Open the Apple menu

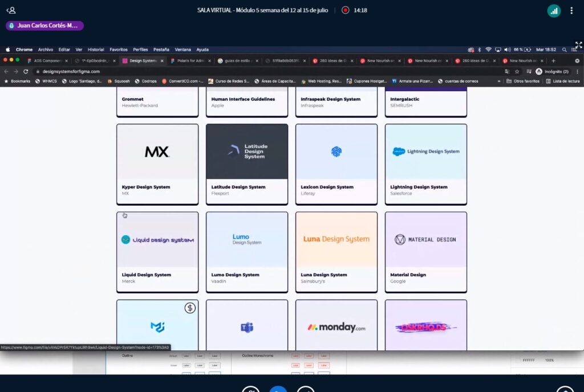coord(8,50)
